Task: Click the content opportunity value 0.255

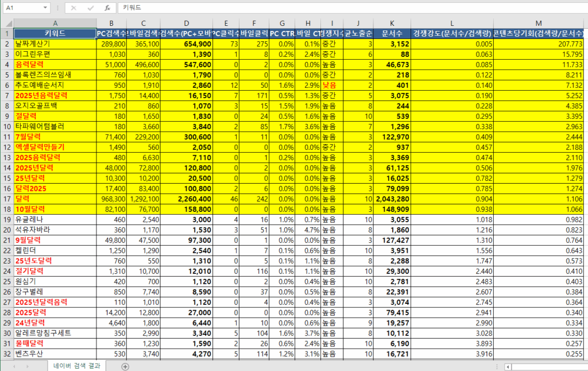Action: coord(539,353)
